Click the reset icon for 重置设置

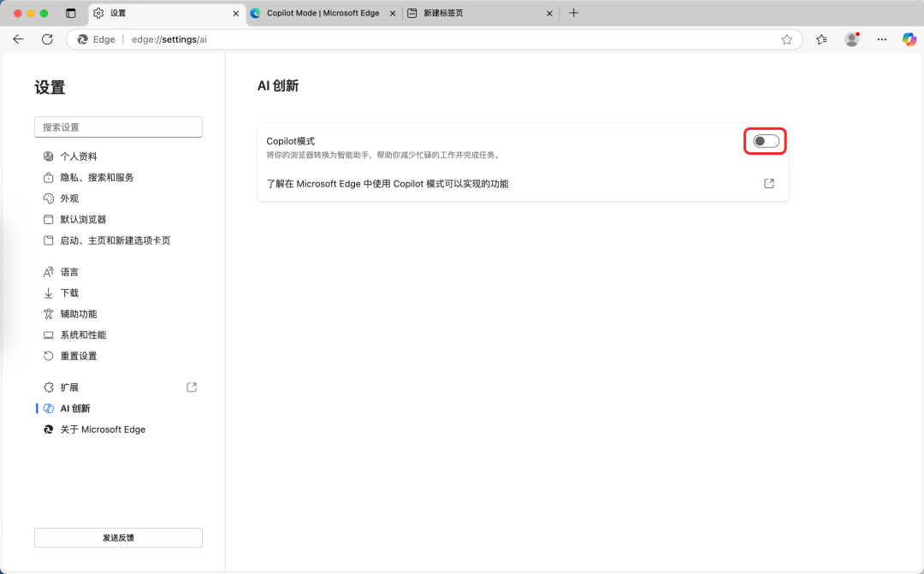[48, 356]
